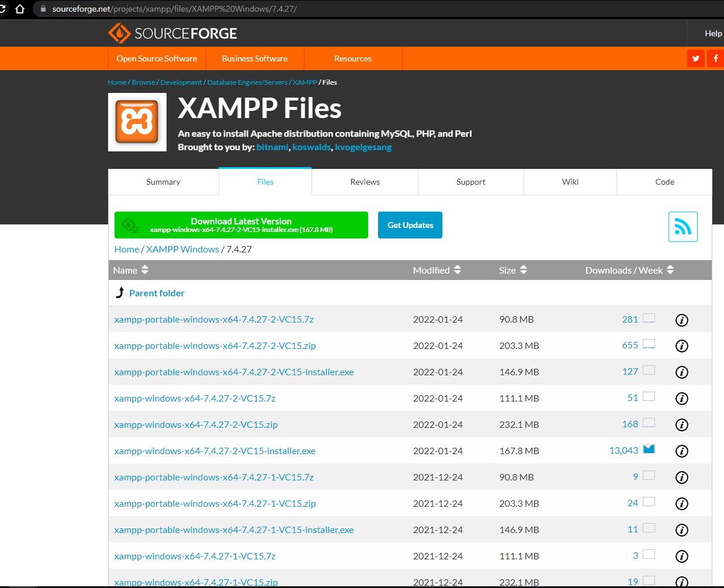
Task: Sort files by Modified column
Action: pyautogui.click(x=437, y=270)
